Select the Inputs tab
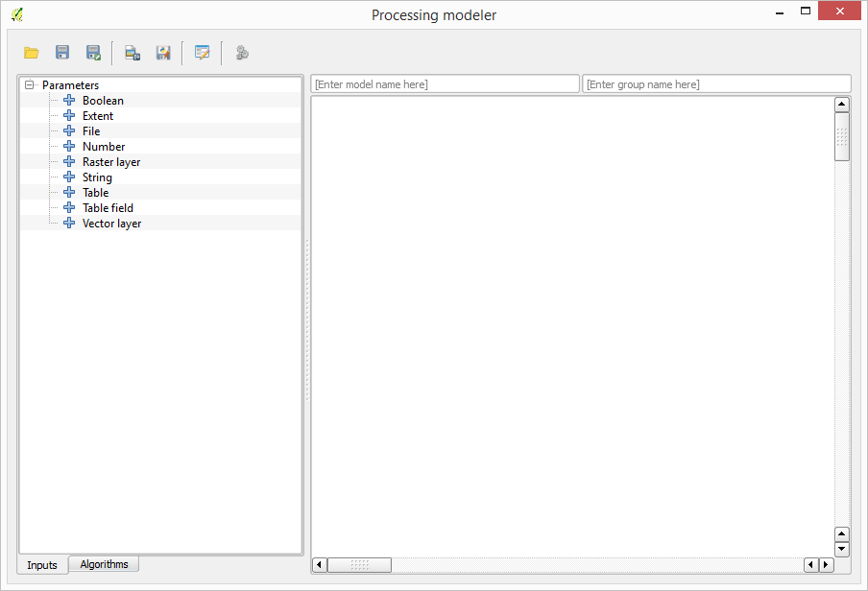This screenshot has height=591, width=868. (42, 565)
